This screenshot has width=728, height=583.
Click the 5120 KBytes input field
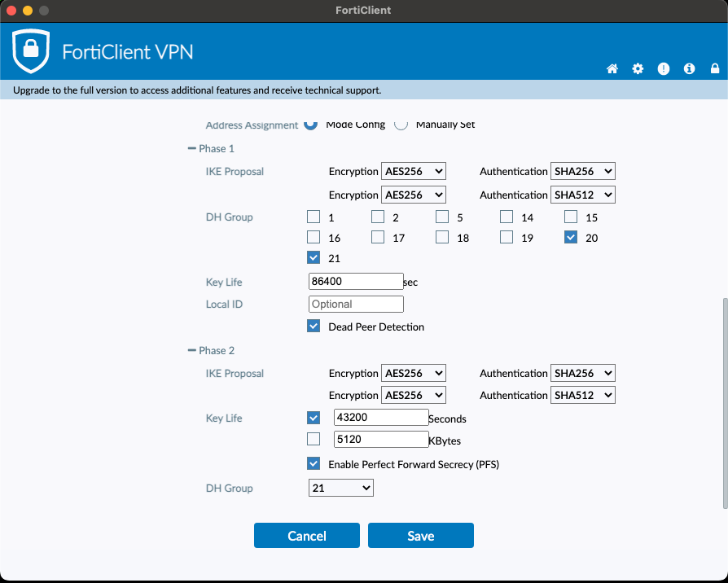[x=381, y=439]
